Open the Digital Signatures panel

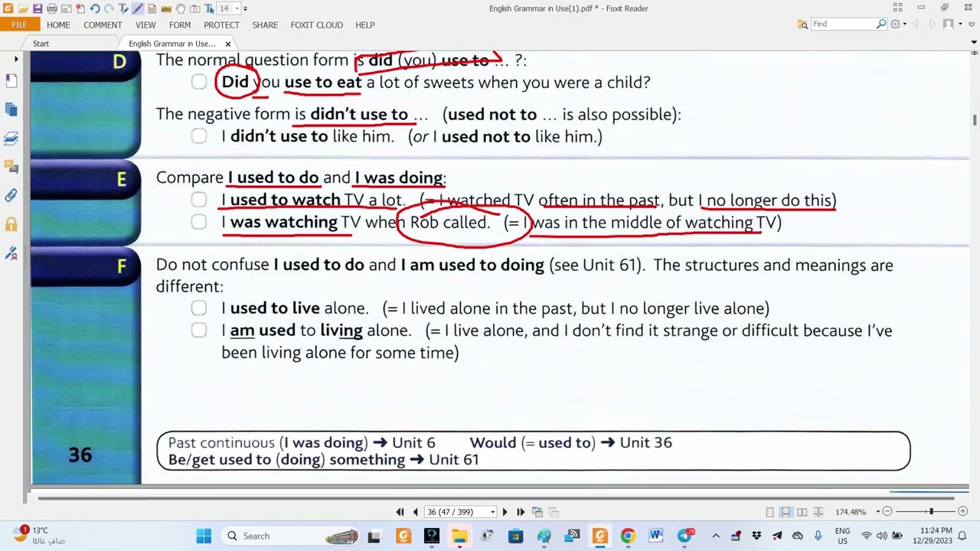click(11, 253)
